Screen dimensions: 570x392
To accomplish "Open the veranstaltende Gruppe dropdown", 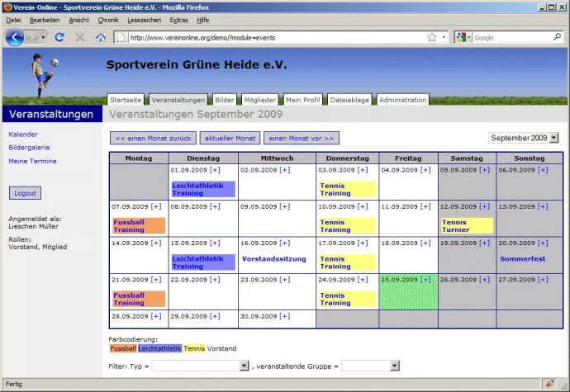I will click(x=394, y=365).
